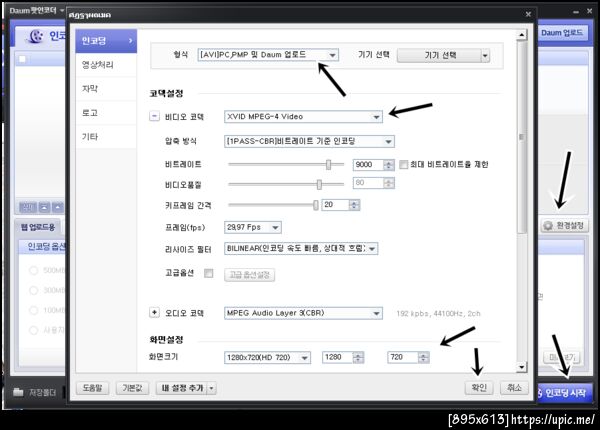The image size is (600, 430).
Task: Open the 리사이즈 필터 dropdown
Action: click(x=301, y=249)
